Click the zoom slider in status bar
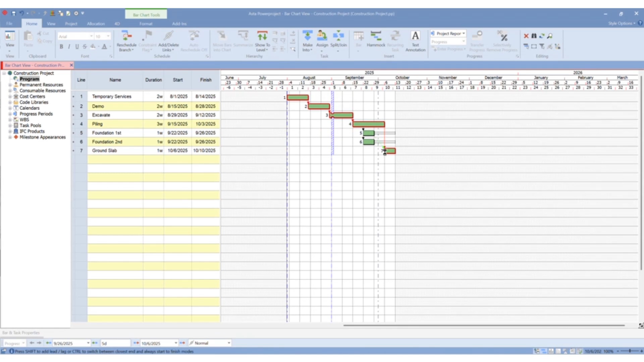This screenshot has height=362, width=644. click(x=629, y=351)
